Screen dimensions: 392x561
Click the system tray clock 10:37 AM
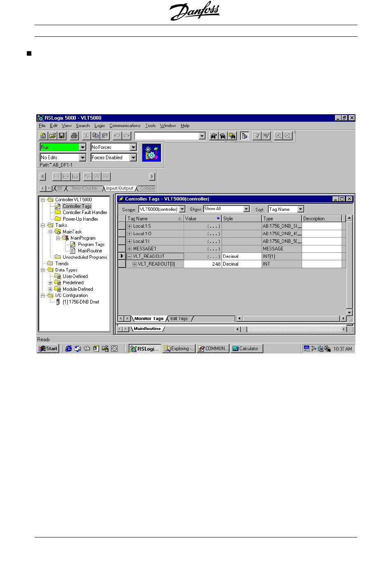click(342, 349)
